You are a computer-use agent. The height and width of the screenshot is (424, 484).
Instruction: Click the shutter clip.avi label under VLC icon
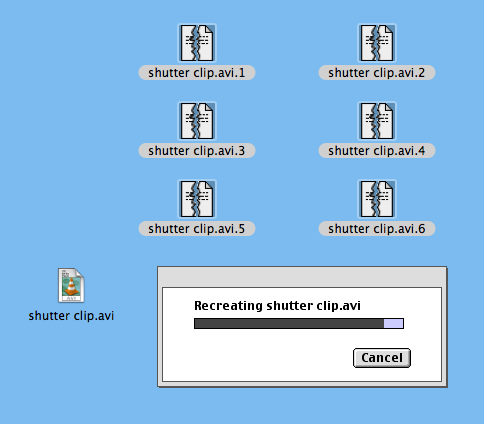[71, 316]
